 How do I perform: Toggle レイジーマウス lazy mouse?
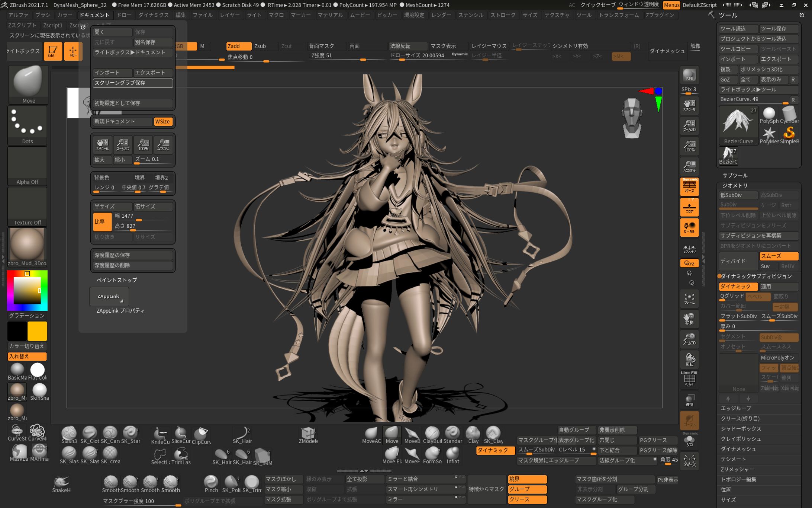pyautogui.click(x=489, y=46)
